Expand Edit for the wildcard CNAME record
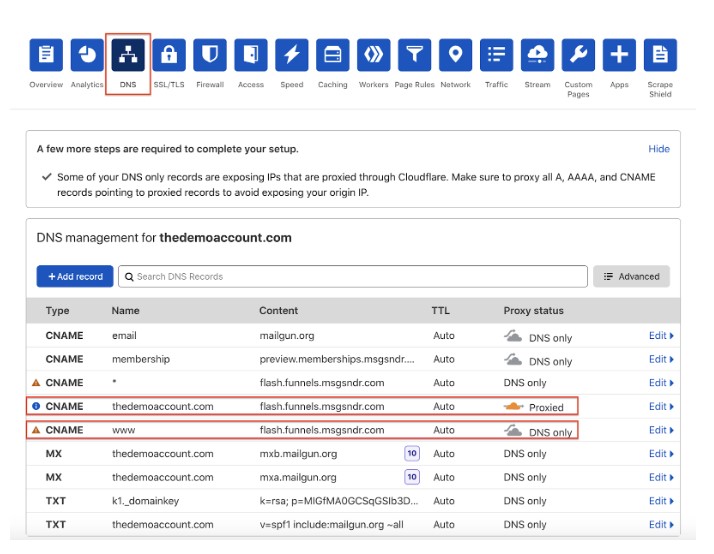 (661, 383)
